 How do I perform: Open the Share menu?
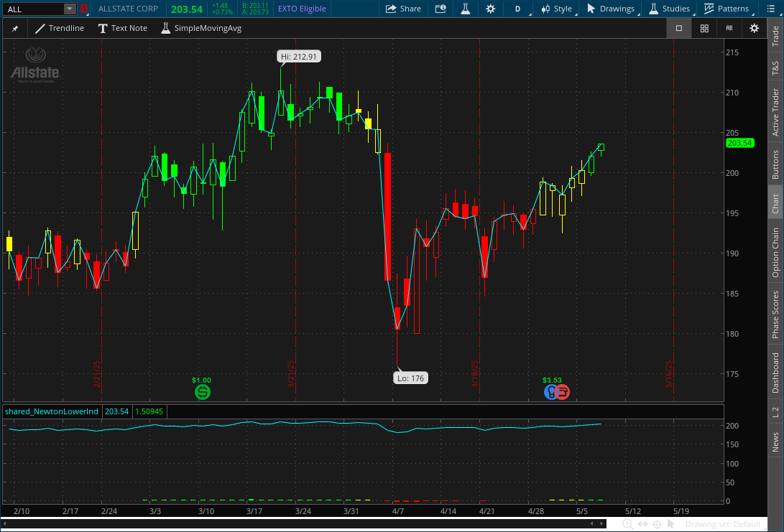coord(403,9)
